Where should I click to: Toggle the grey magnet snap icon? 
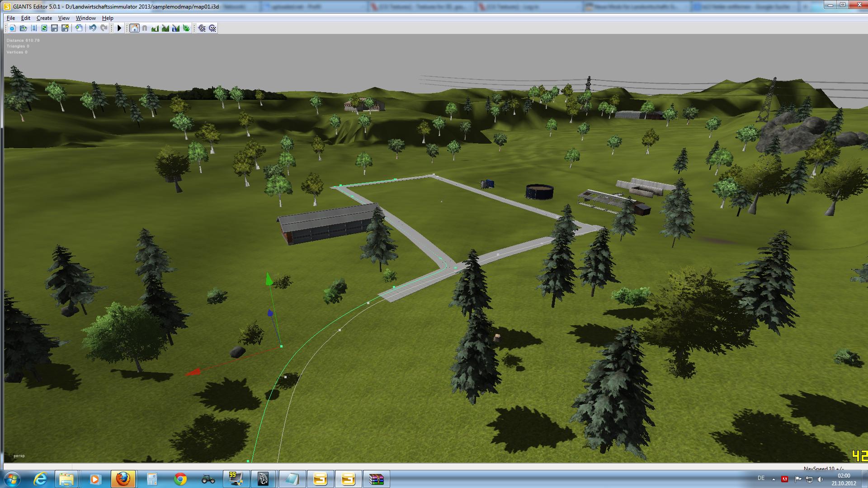coord(145,28)
